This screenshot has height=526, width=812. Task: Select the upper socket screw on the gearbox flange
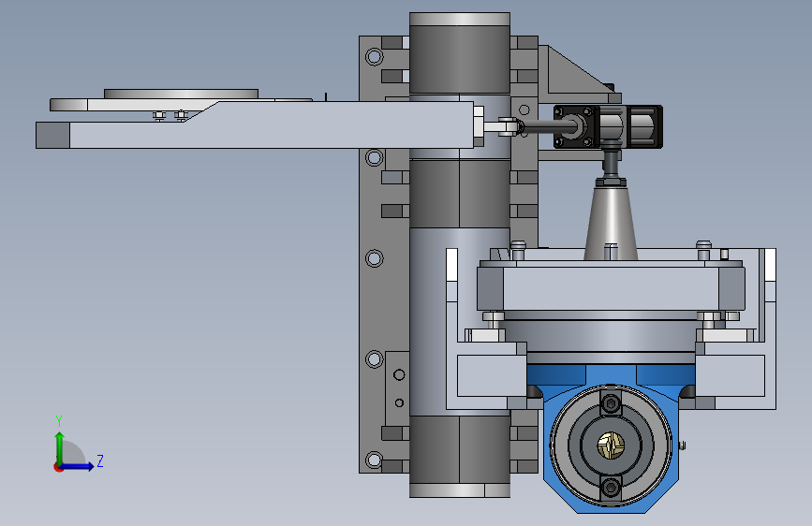(x=611, y=403)
